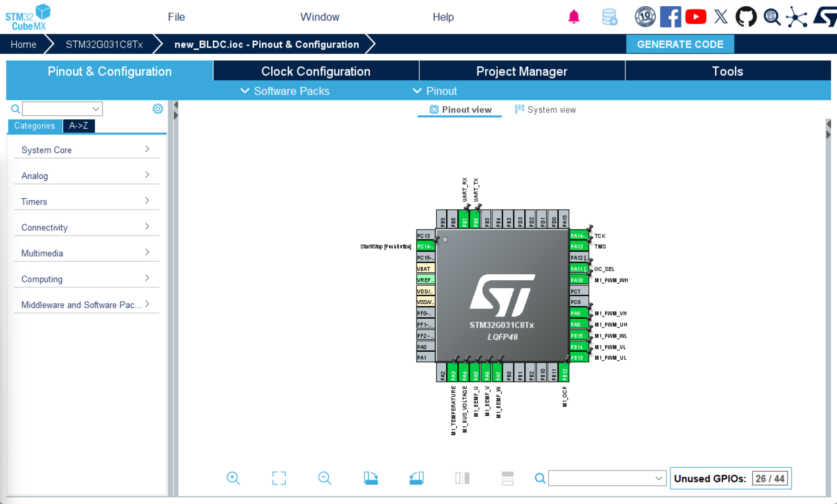This screenshot has height=504, width=837.
Task: Switch to Project Manager tab
Action: (522, 71)
